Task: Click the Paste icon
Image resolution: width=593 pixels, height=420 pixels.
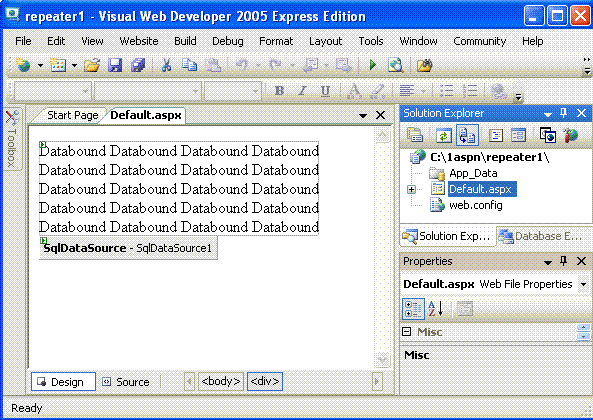Action: click(x=213, y=65)
